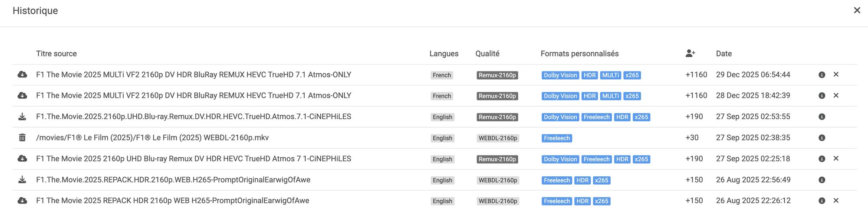Mark 29 Dec 2025 06:54:44 entry as failed
Viewport: 868px width, 224px height.
[x=836, y=75]
